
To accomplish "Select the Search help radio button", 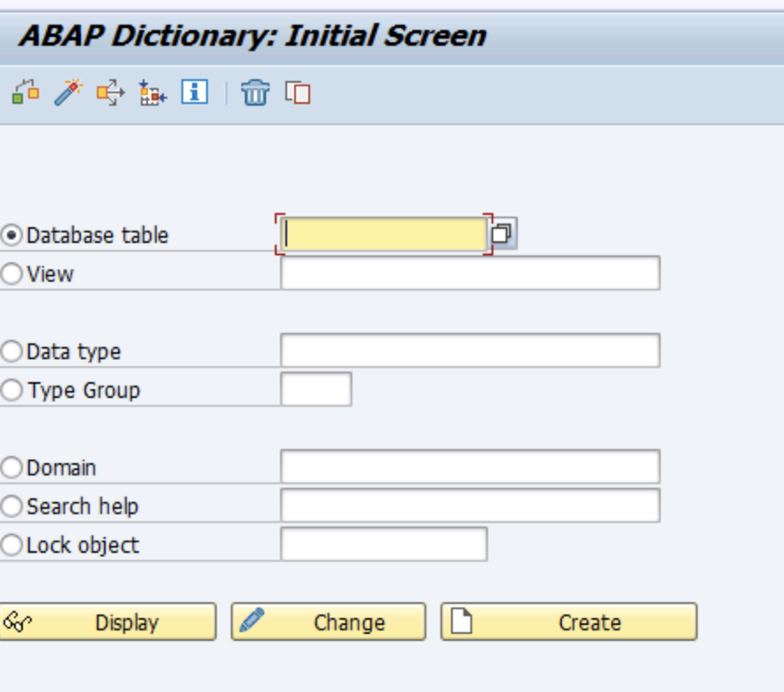I will pos(11,505).
